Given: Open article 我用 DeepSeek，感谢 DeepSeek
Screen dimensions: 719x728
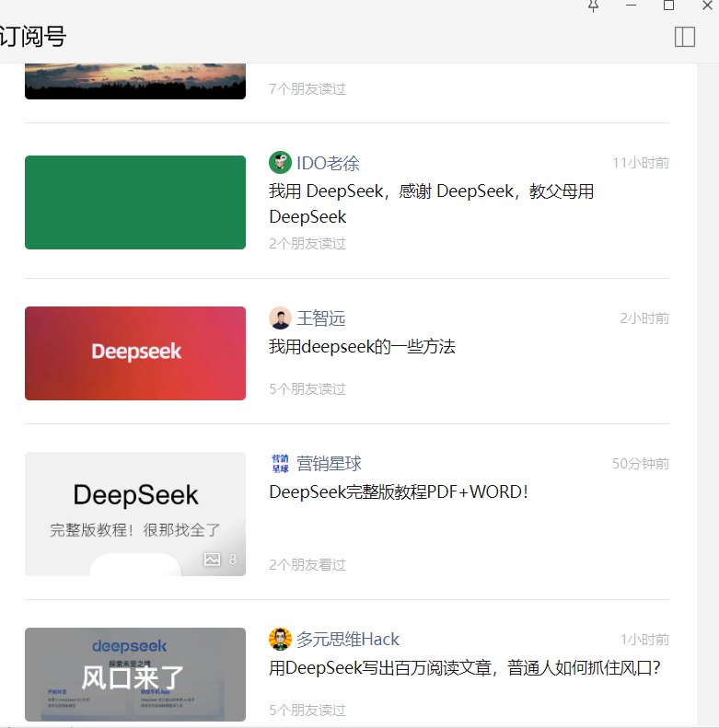Looking at the screenshot, I should click(x=432, y=203).
